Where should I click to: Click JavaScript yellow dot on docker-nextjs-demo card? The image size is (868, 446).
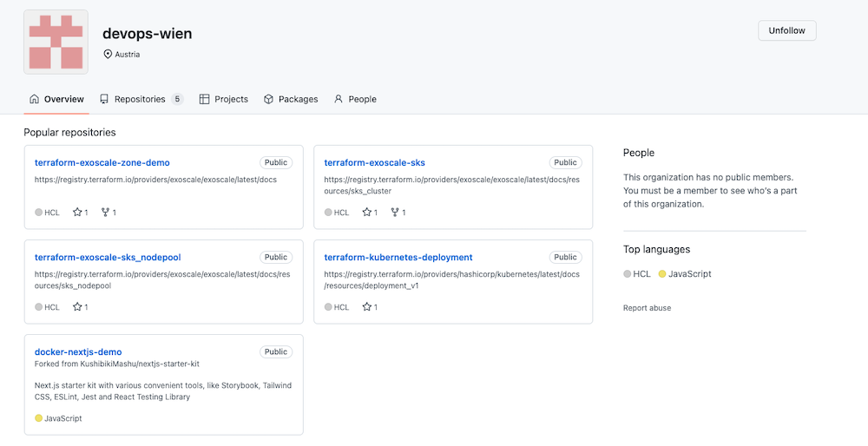(x=39, y=418)
